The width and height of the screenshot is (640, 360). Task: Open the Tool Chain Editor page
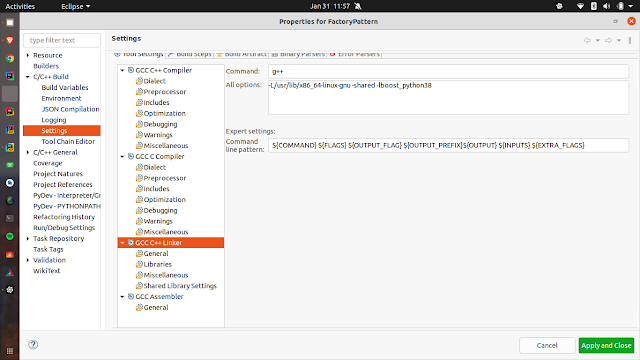point(68,141)
